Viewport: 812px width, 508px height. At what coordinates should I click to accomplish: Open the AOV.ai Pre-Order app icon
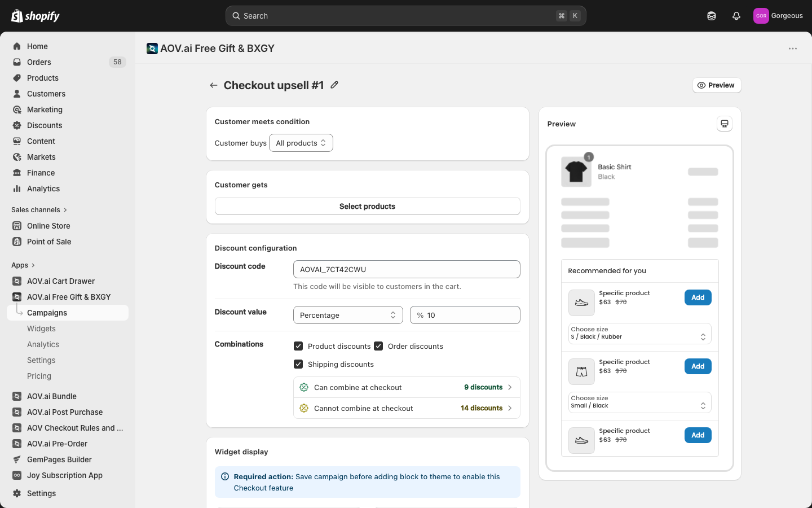tap(17, 444)
